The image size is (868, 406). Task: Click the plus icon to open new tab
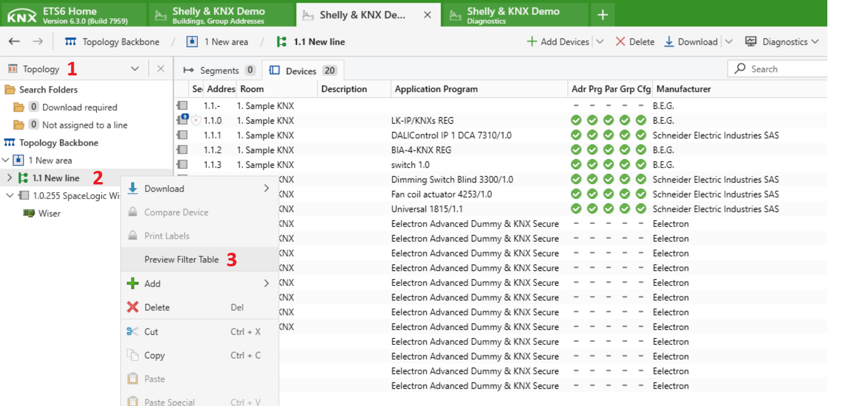pyautogui.click(x=602, y=15)
